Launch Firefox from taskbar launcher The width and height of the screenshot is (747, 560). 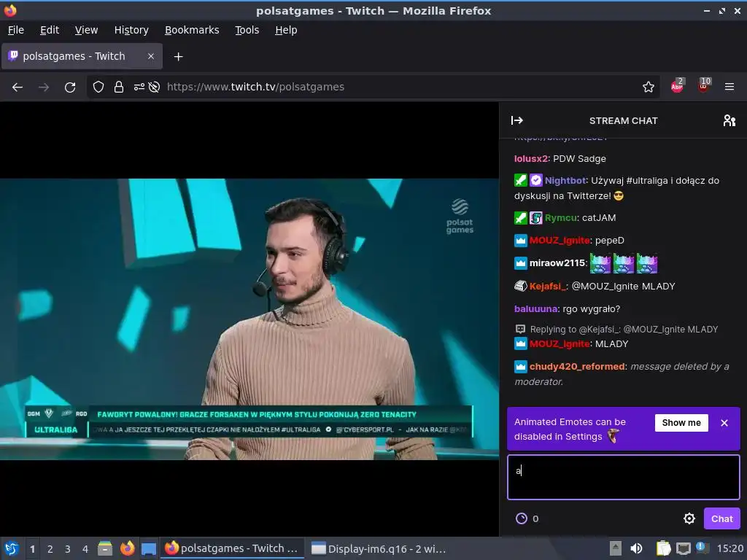point(127,548)
